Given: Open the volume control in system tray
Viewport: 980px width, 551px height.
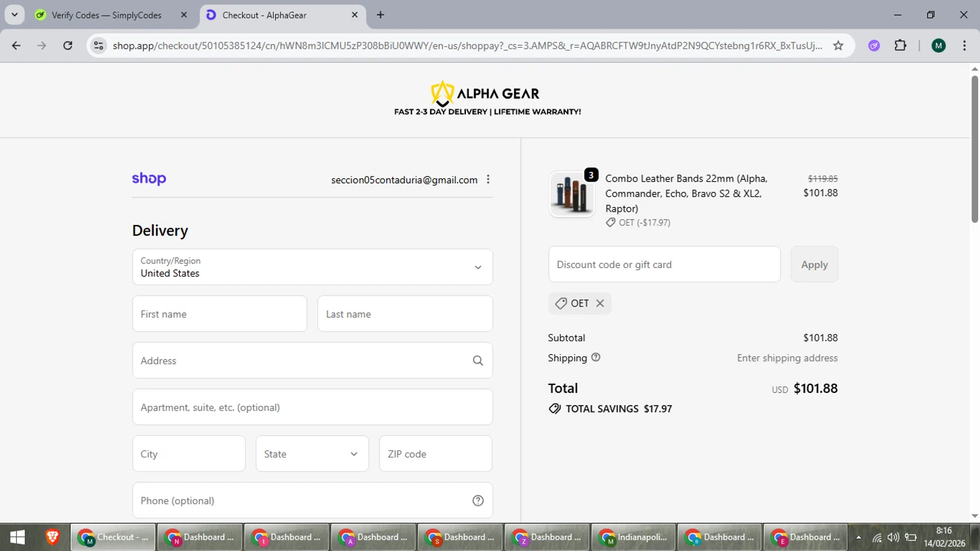Looking at the screenshot, I should [893, 538].
